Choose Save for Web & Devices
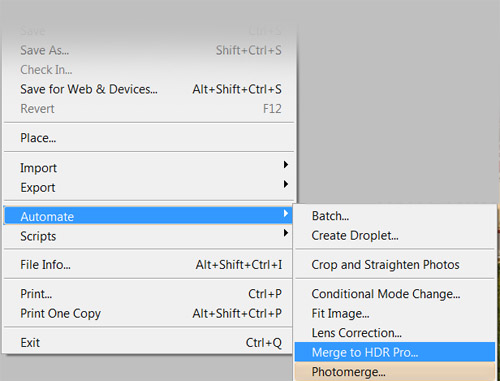 point(149,89)
